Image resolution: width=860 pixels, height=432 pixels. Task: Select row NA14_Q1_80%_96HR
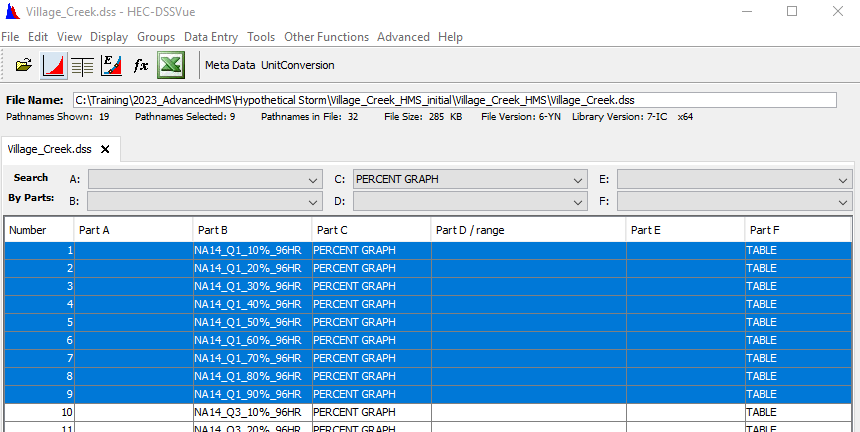coord(428,376)
